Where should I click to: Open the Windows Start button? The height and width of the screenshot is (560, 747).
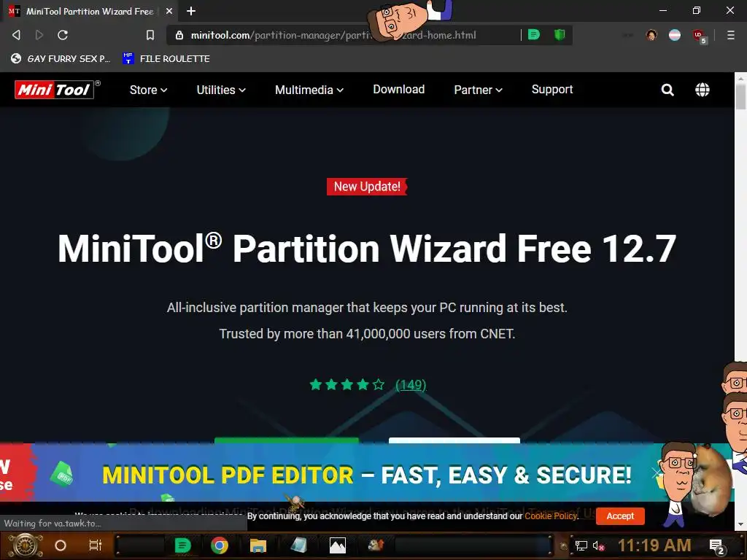[x=25, y=545]
